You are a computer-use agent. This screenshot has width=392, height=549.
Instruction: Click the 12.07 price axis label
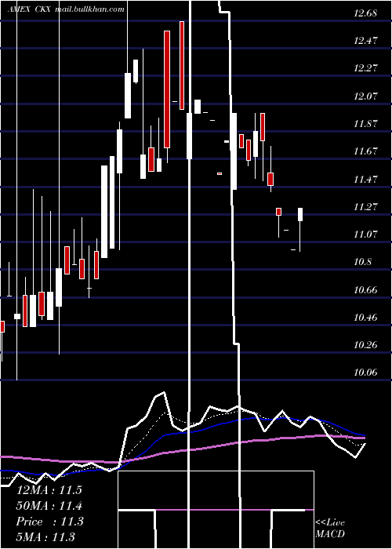pos(365,96)
